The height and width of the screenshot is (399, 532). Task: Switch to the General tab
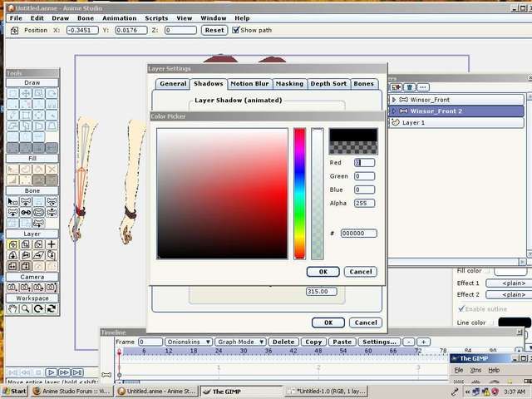(173, 84)
